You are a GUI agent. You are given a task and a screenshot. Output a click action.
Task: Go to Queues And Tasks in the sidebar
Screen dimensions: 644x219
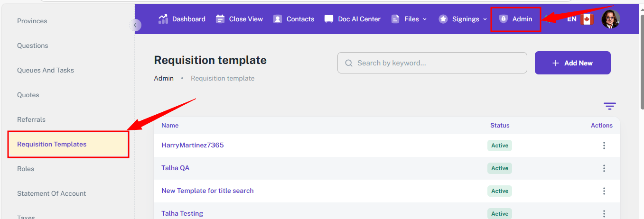(46, 70)
